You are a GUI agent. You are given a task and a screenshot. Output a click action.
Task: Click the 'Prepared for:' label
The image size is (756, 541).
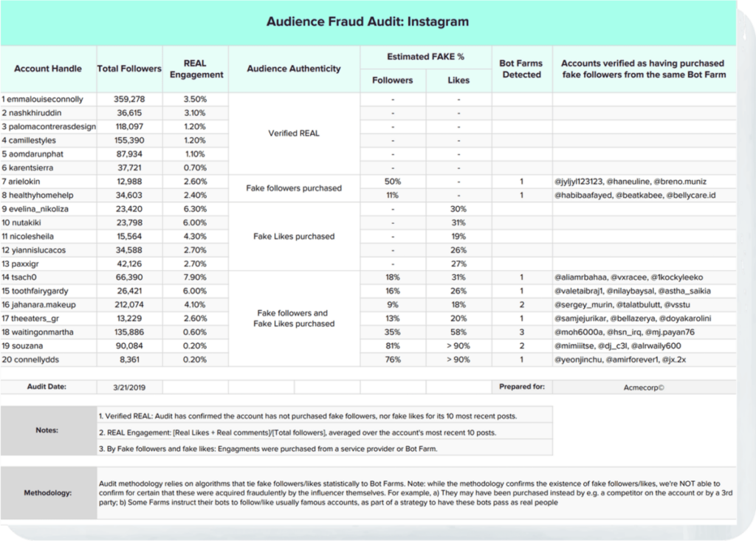521,387
